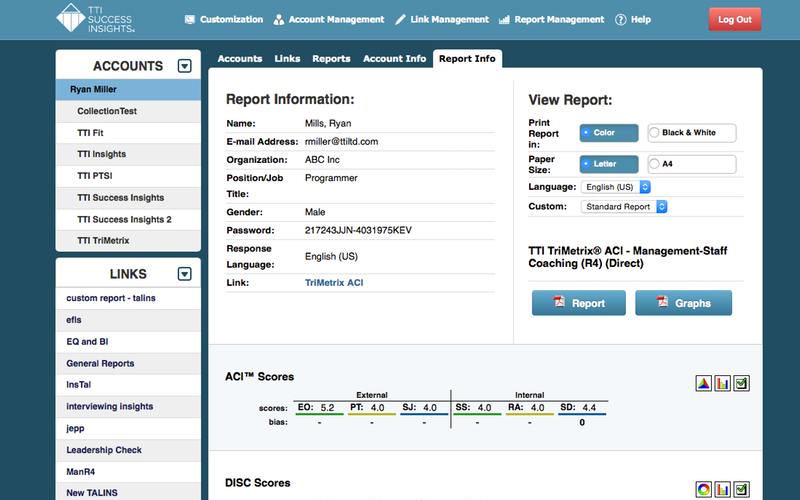
Task: Click the DISC Scores checkmark icon
Action: (x=741, y=490)
